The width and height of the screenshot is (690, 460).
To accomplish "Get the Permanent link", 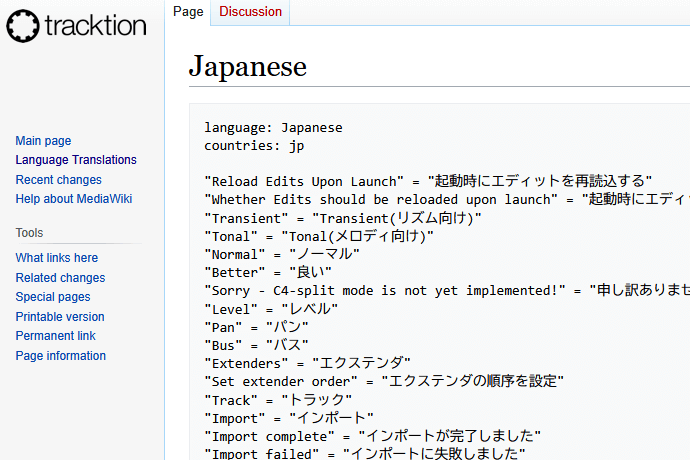I will click(x=56, y=336).
